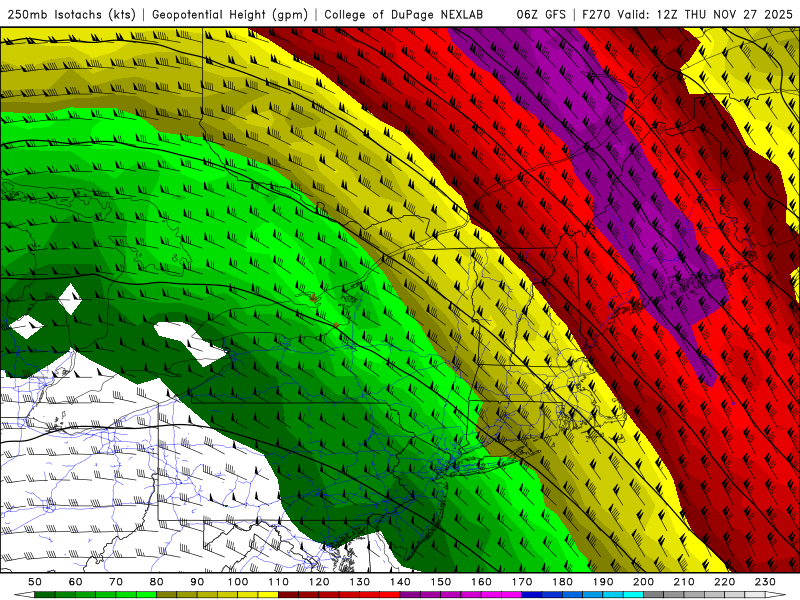This screenshot has width=800, height=600.
Task: Select the "Geopotential Height (gpm)" header text
Action: pos(230,14)
